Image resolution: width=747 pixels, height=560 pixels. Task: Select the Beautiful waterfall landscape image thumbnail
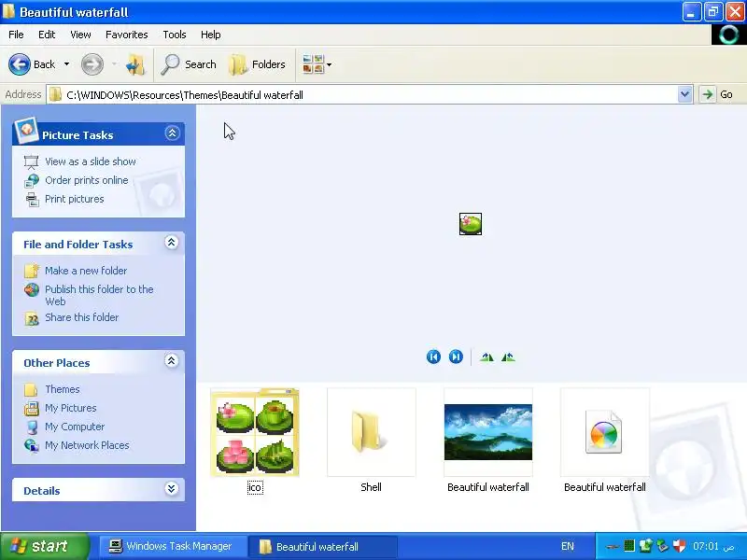click(x=488, y=432)
